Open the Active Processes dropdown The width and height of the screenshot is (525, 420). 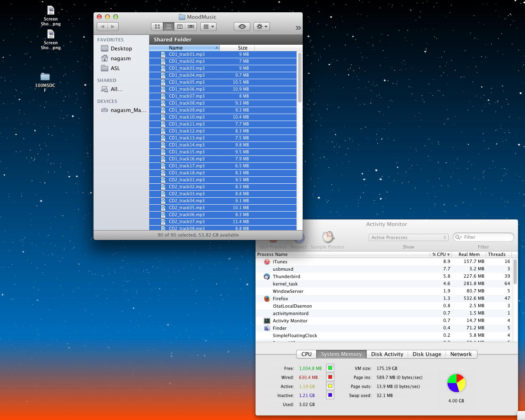[x=408, y=237]
